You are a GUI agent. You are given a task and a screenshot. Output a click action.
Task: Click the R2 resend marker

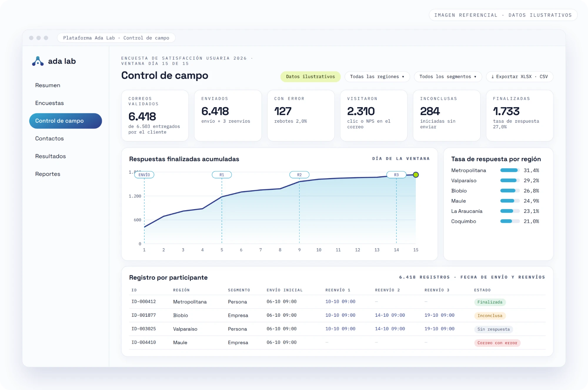299,175
